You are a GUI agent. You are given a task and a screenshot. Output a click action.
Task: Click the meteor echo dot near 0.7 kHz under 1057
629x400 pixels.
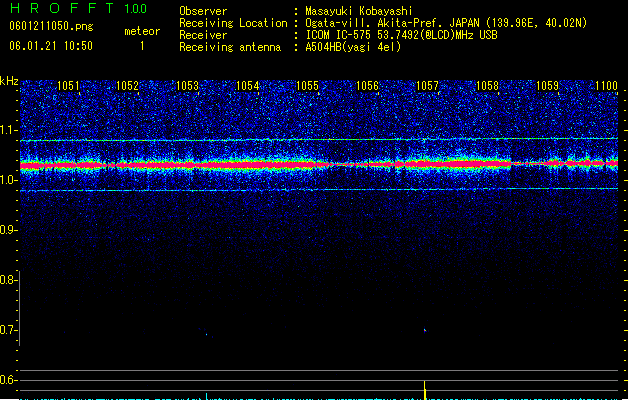425,331
